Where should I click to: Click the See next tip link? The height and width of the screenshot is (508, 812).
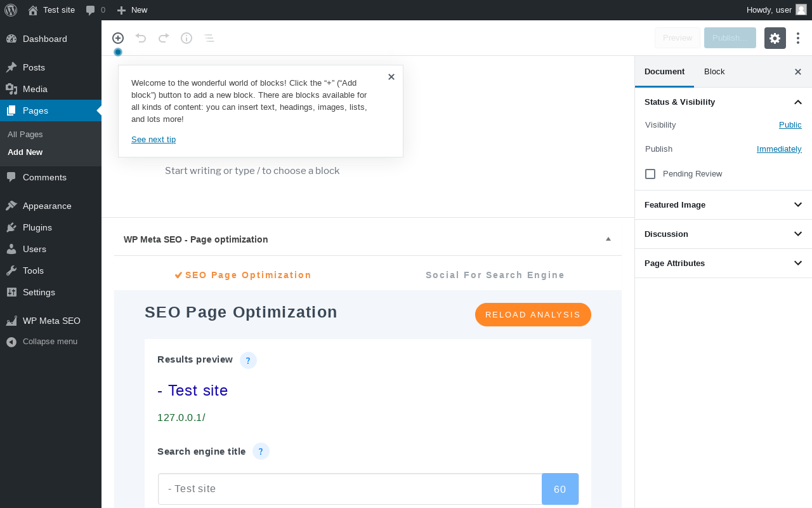(x=154, y=140)
